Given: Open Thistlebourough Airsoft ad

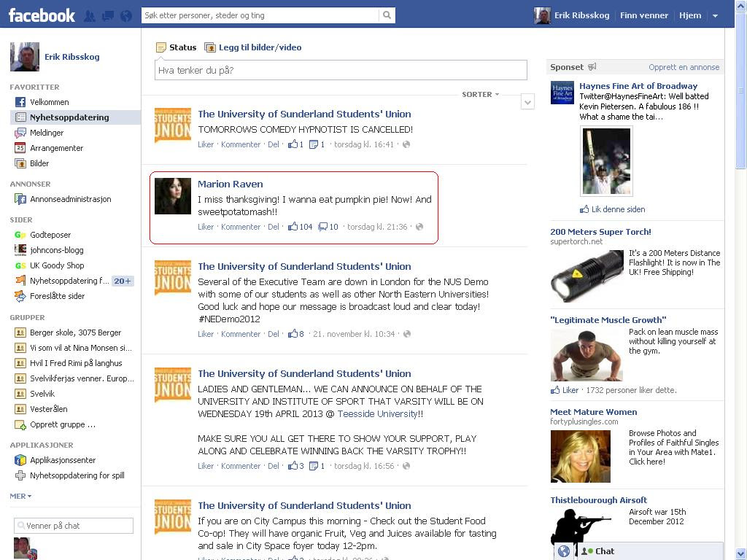Looking at the screenshot, I should 598,500.
